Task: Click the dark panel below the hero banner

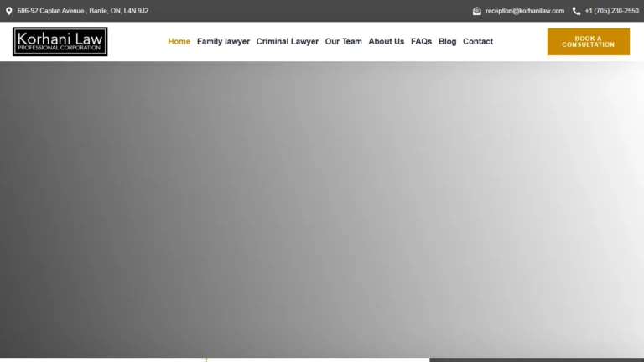Action: (537, 360)
